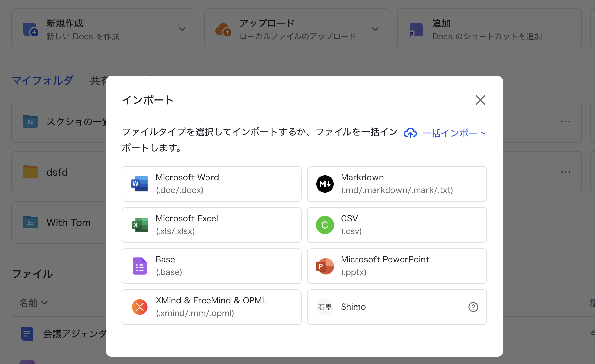This screenshot has height=364, width=595.
Task: Open the 会議アジェンダ file
Action: [x=74, y=334]
